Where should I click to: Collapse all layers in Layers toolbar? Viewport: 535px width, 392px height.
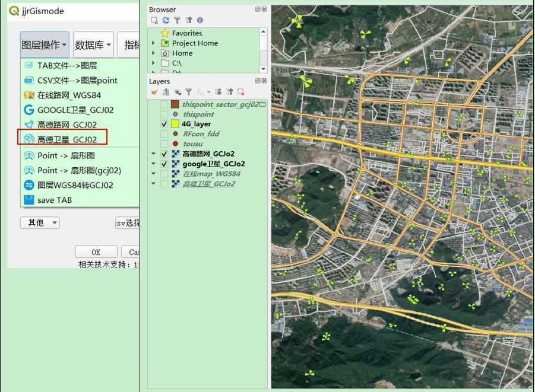coord(230,92)
